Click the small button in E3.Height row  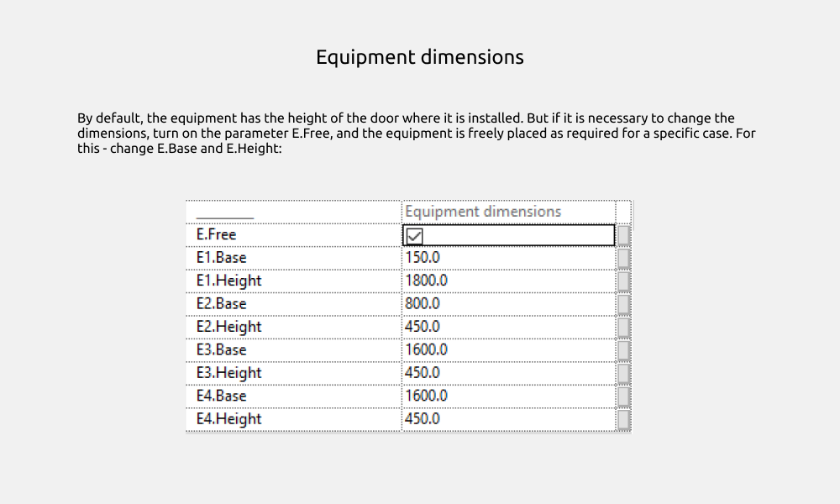point(623,373)
